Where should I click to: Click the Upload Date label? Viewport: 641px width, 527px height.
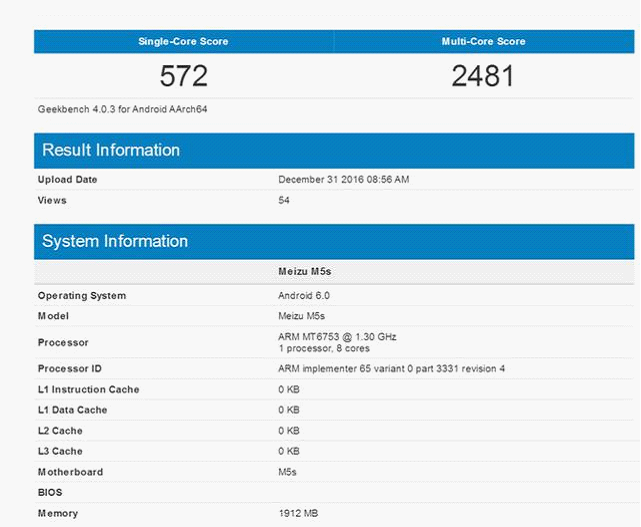[x=67, y=179]
